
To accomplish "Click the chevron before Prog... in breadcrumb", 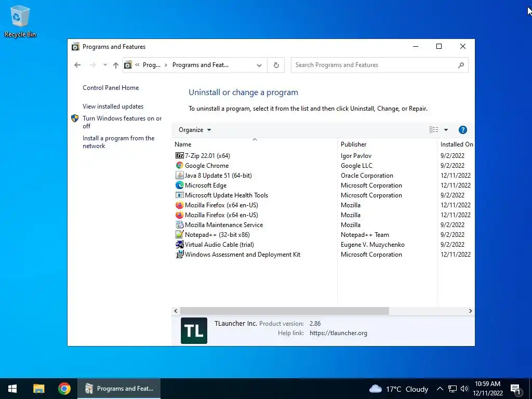I will coord(137,65).
